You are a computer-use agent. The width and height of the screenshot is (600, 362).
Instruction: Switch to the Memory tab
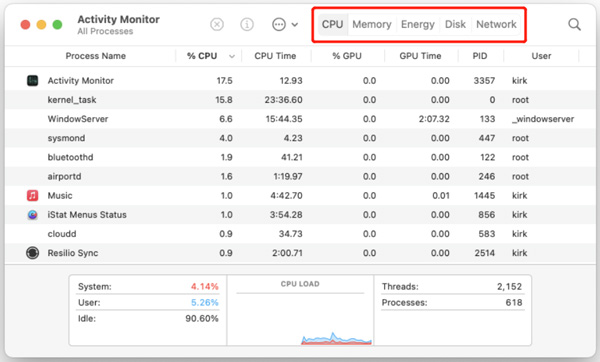click(x=372, y=24)
